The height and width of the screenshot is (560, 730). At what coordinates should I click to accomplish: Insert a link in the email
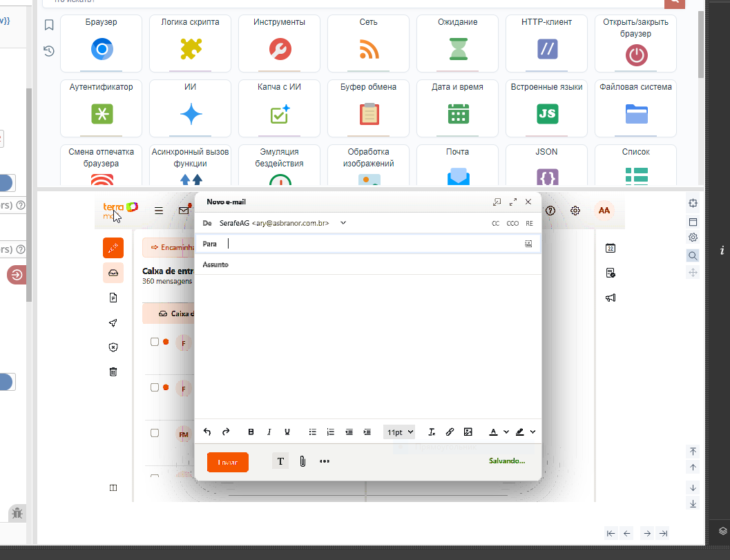(x=450, y=432)
